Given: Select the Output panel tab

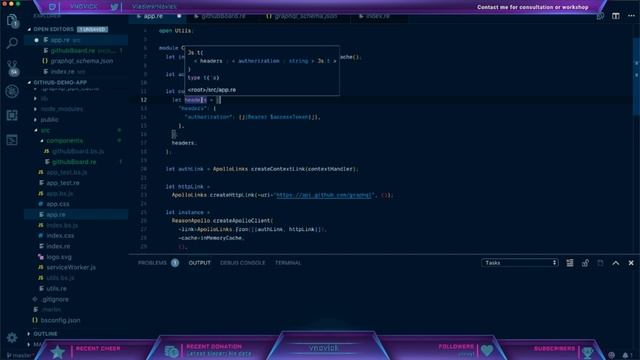Looking at the screenshot, I should point(200,263).
